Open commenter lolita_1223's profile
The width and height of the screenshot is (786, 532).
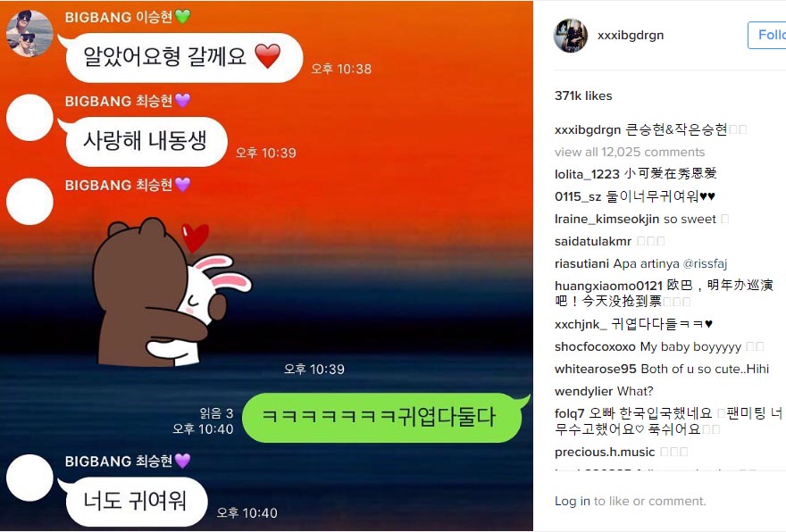(x=587, y=174)
